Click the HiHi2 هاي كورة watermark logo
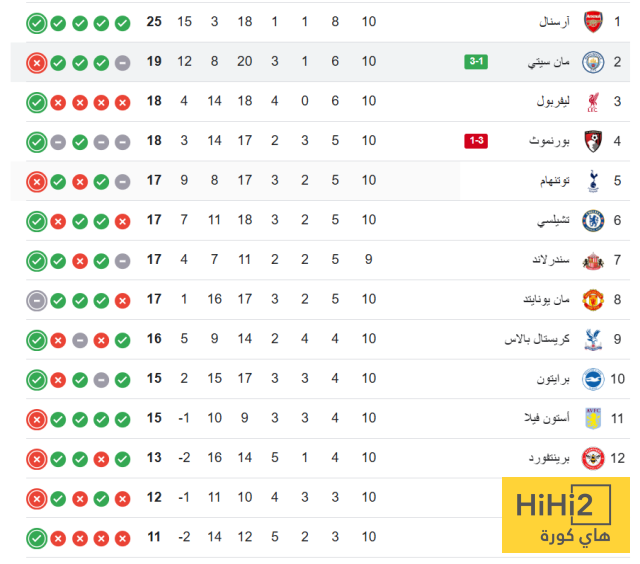This screenshot has width=640, height=564. click(x=564, y=518)
